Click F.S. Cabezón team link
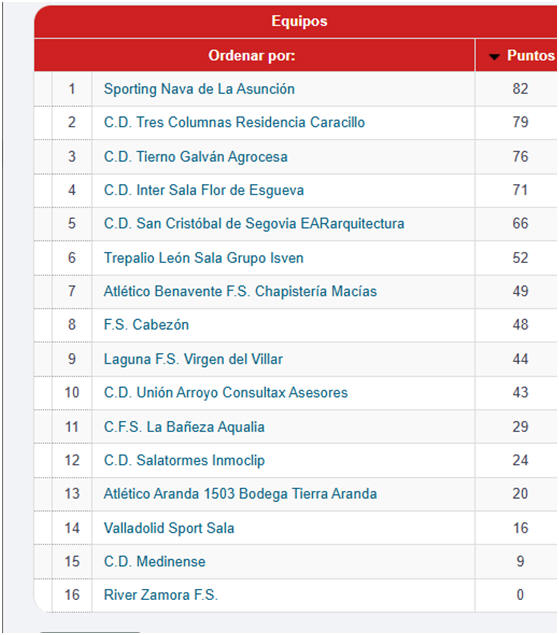Screen dimensions: 559x635 tap(146, 325)
